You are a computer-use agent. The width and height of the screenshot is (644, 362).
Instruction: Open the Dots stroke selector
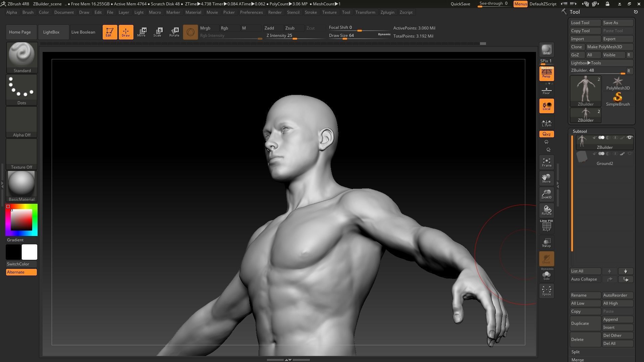click(x=22, y=89)
